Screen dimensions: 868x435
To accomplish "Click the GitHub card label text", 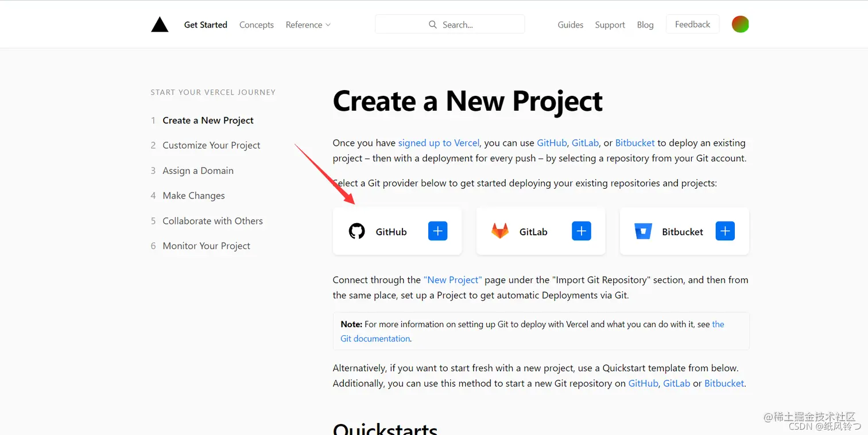I will (x=392, y=232).
